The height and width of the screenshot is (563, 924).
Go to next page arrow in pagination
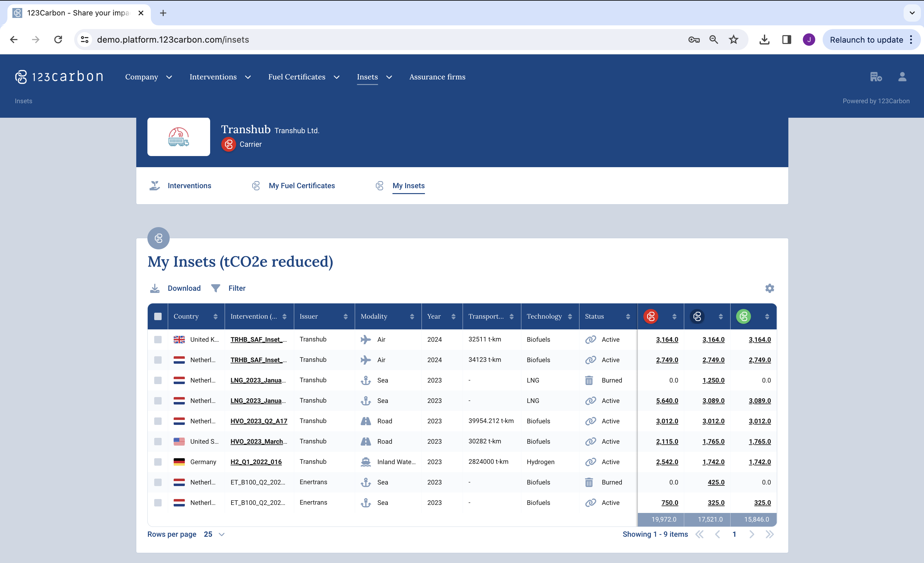752,534
